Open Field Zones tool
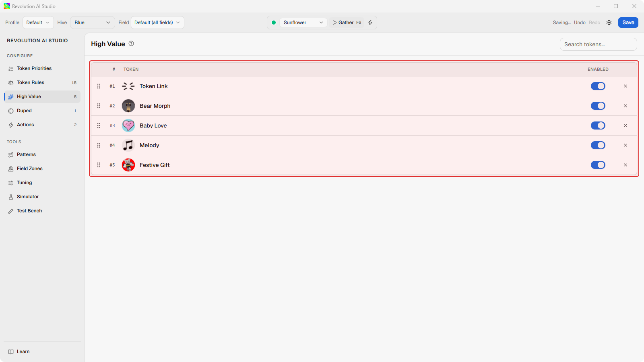Viewport: 644px width, 362px height. pos(42,169)
